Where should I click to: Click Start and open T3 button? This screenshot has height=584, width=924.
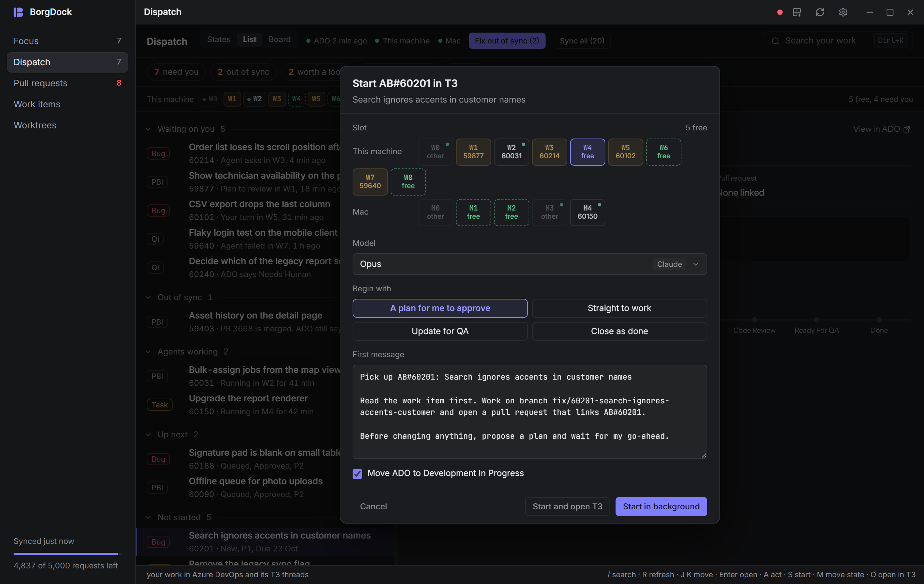pyautogui.click(x=567, y=506)
